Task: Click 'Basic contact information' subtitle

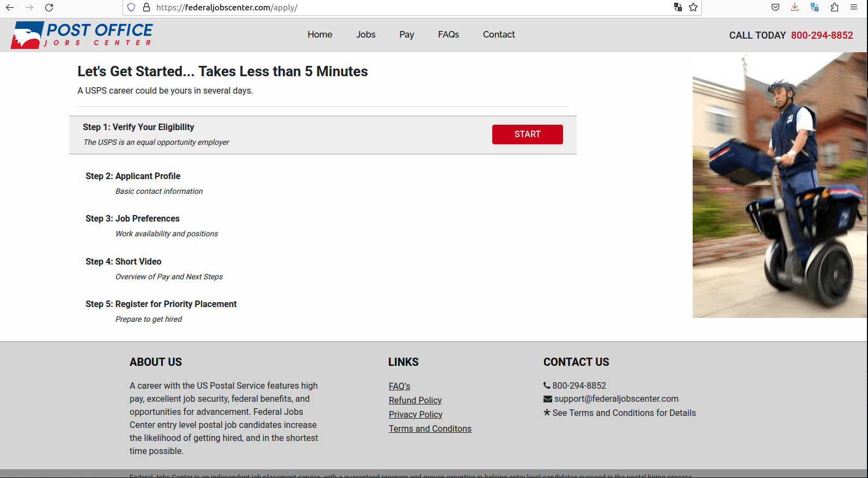Action: point(159,191)
